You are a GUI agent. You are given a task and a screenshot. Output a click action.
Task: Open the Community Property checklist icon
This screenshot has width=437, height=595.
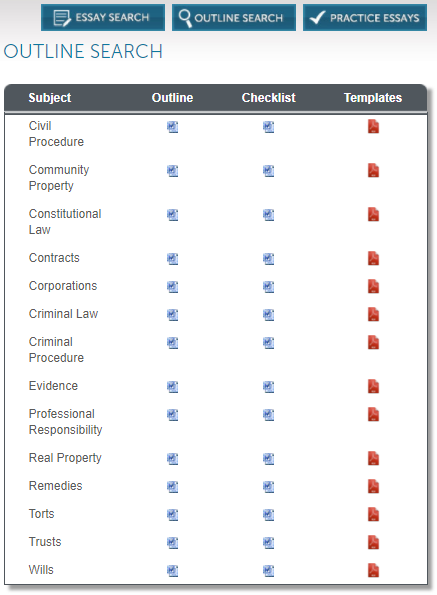[x=269, y=171]
